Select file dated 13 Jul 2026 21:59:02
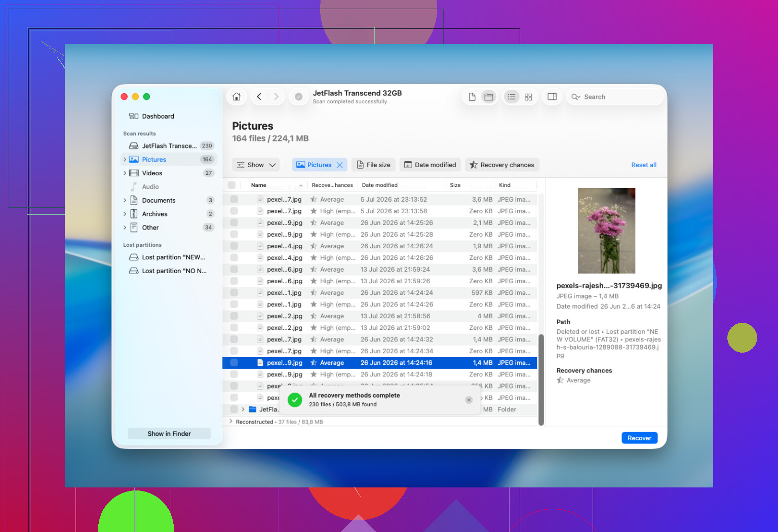The width and height of the screenshot is (778, 532). point(380,328)
